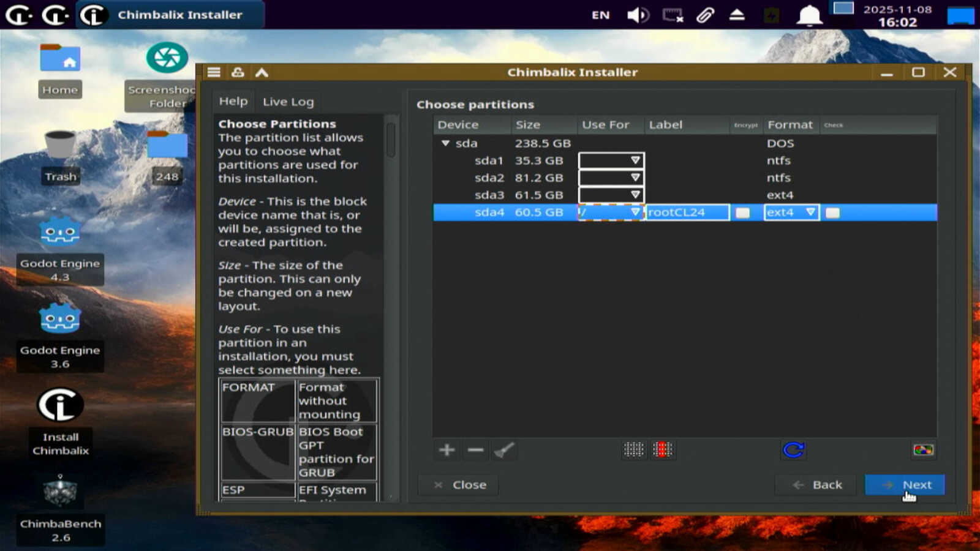Click the display icon with the x in the panel
The image size is (980, 551).
click(x=673, y=15)
